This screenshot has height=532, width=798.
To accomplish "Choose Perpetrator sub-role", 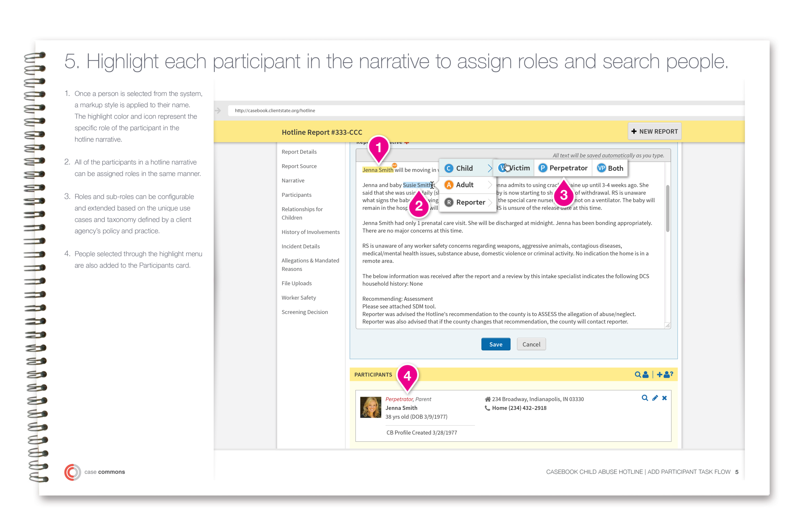I will coord(563,168).
